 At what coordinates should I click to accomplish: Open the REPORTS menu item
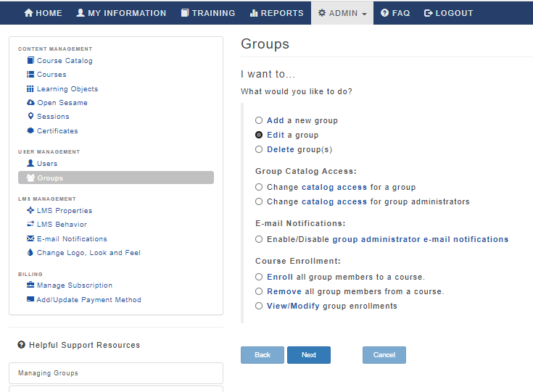click(x=276, y=13)
